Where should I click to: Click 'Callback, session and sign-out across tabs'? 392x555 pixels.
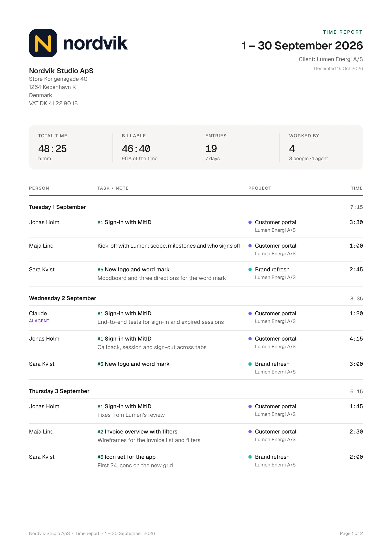click(152, 347)
